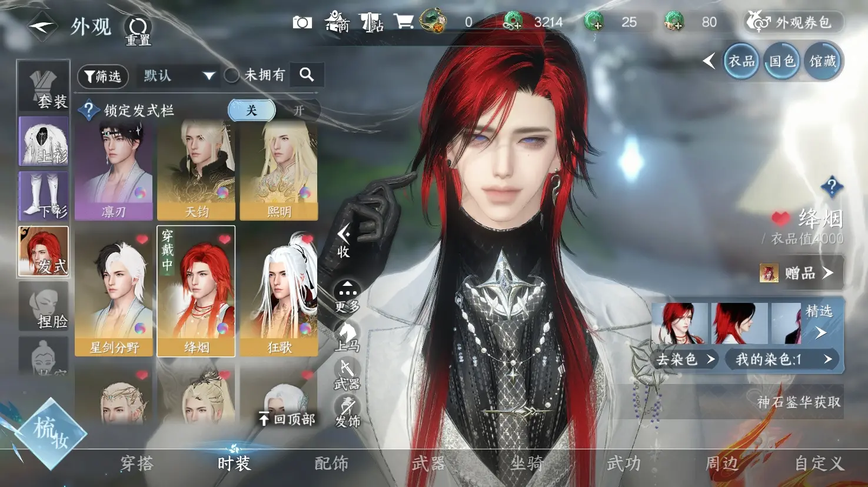Switch to the 武功 bottom tab

click(x=623, y=463)
